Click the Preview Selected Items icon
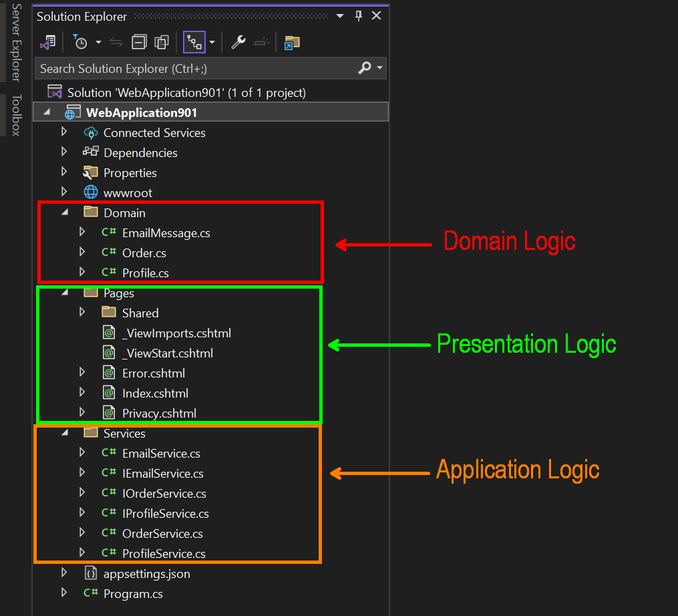678x616 pixels. pyautogui.click(x=261, y=42)
